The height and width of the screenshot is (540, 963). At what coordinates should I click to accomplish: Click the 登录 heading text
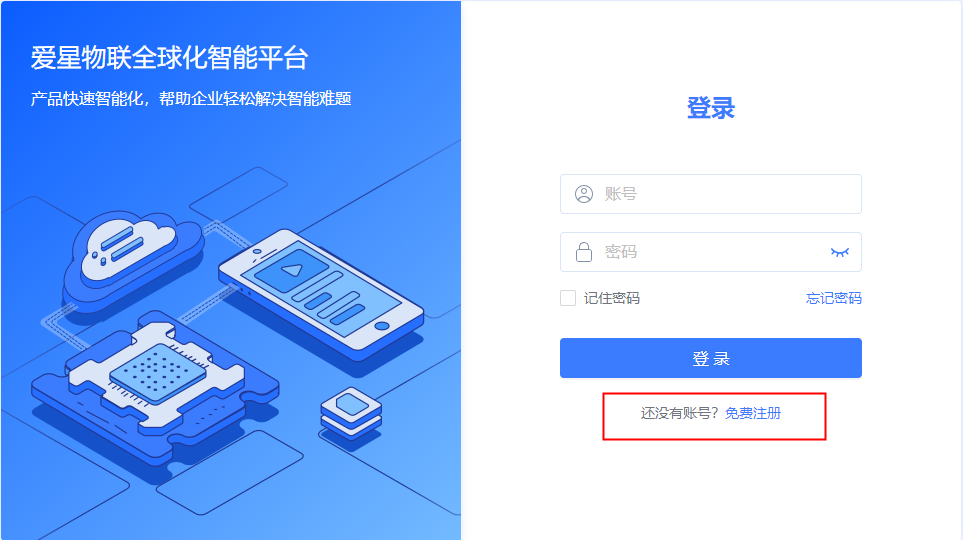711,108
